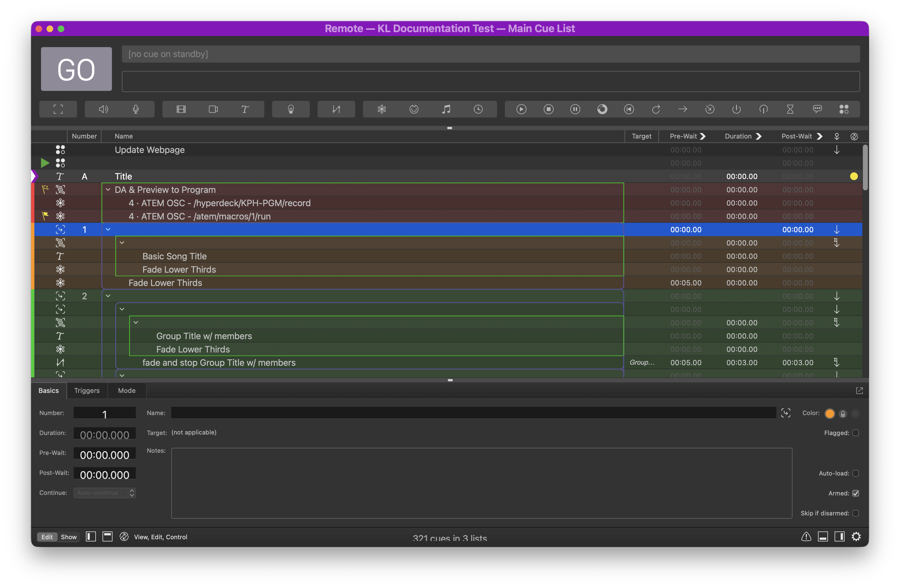Viewport: 900px width, 588px height.
Task: Add a Network cue from toolbar
Action: pyautogui.click(x=382, y=109)
